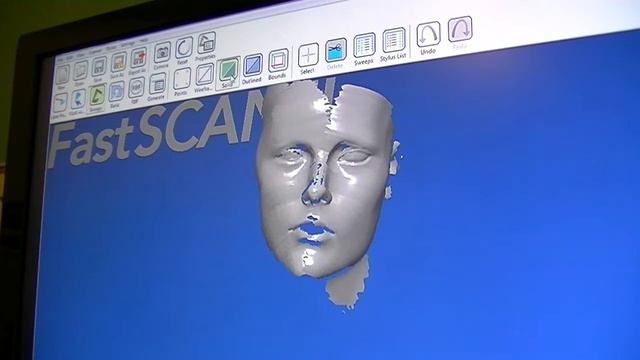Image resolution: width=640 pixels, height=360 pixels.
Task: Click the Delete scissors icon
Action: pyautogui.click(x=336, y=50)
